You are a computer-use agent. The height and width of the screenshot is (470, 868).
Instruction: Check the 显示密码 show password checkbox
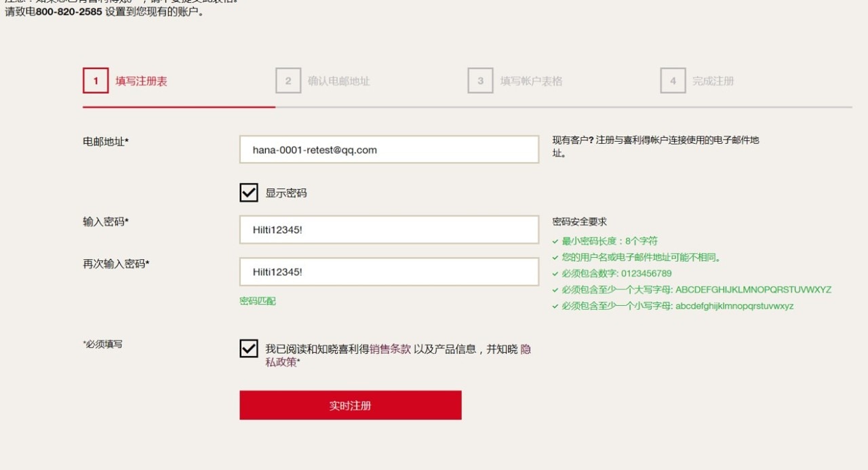click(x=248, y=192)
